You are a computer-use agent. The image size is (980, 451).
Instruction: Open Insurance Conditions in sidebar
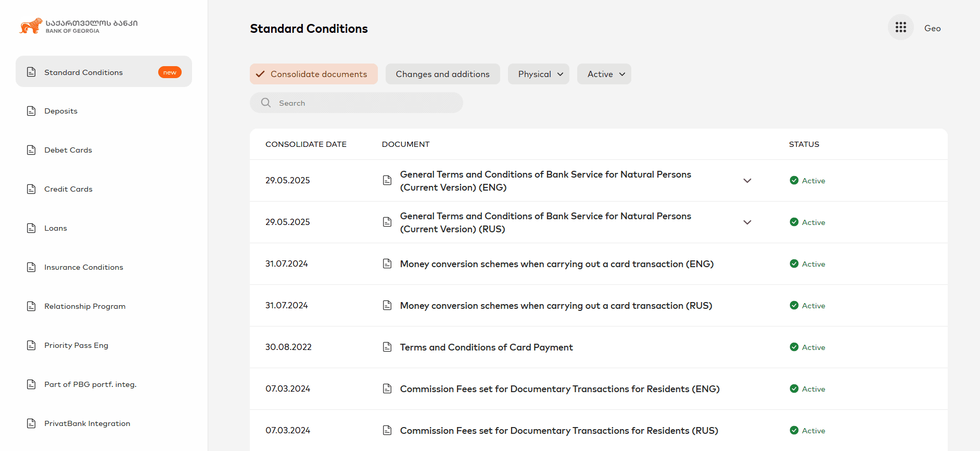point(83,267)
